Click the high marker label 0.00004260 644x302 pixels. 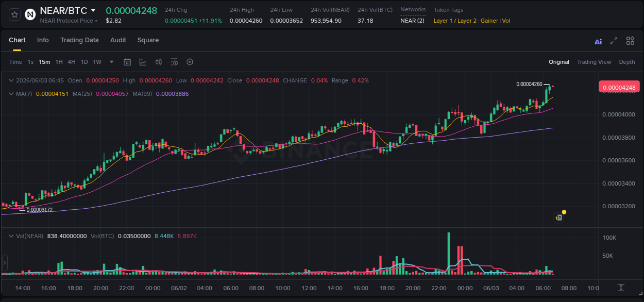tap(529, 84)
